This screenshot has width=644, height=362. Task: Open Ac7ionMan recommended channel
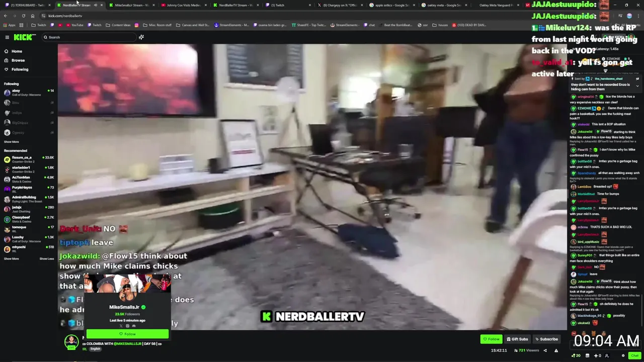pyautogui.click(x=29, y=178)
